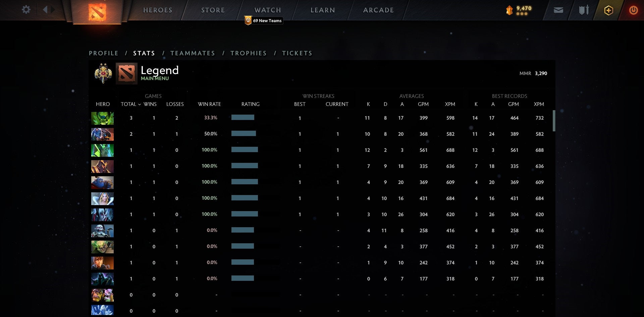This screenshot has width=644, height=317.
Task: Open the WATCH menu
Action: [267, 10]
